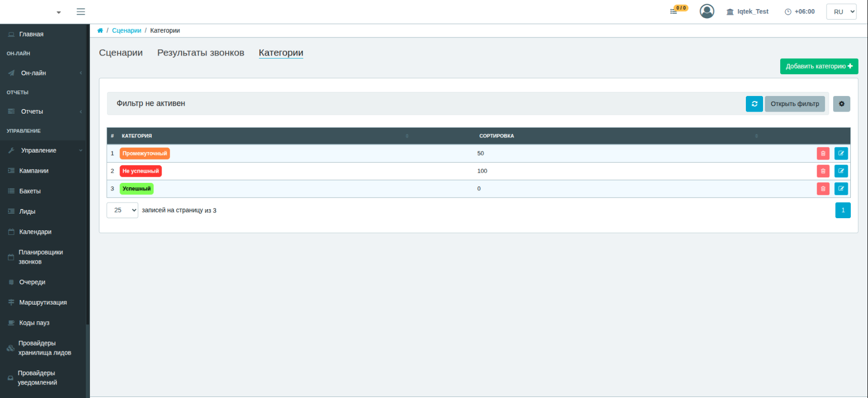868x398 pixels.
Task: Collapse the Управление sidebar section
Action: [43, 151]
